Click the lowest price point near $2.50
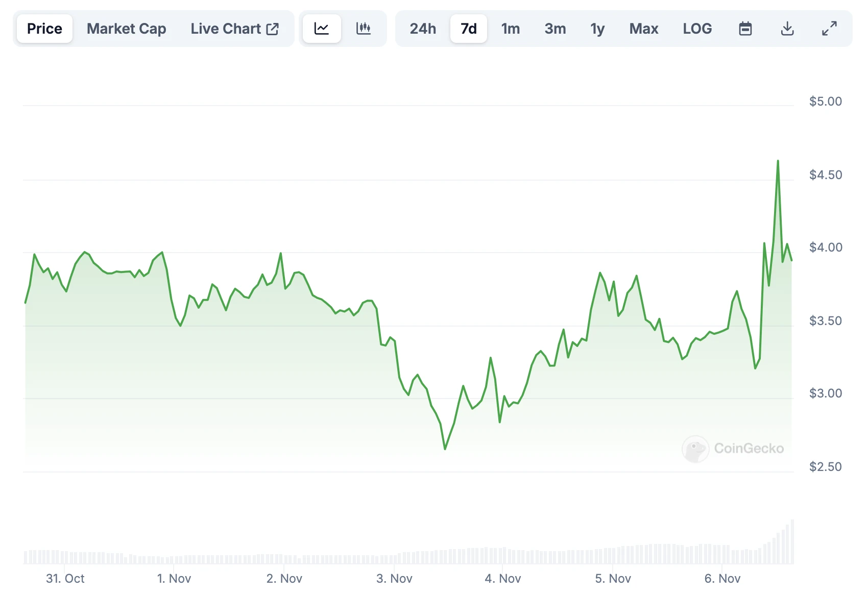868x596 pixels. 445,449
